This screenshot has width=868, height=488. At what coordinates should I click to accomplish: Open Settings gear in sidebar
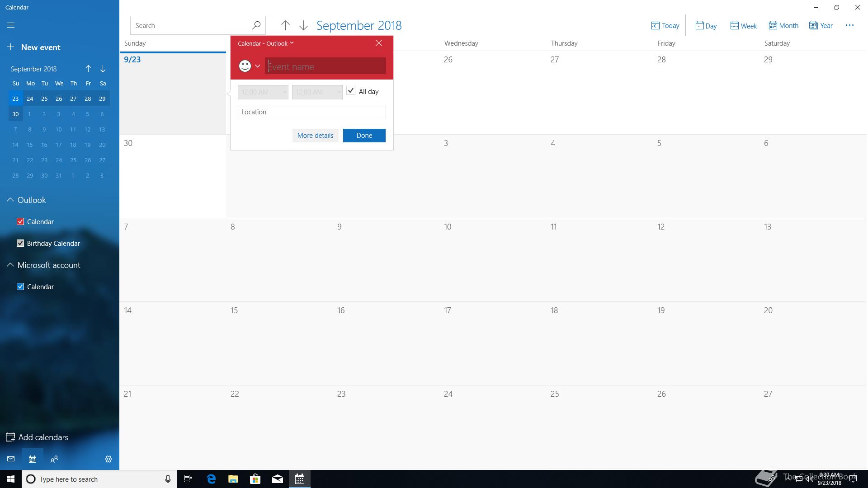point(108,459)
